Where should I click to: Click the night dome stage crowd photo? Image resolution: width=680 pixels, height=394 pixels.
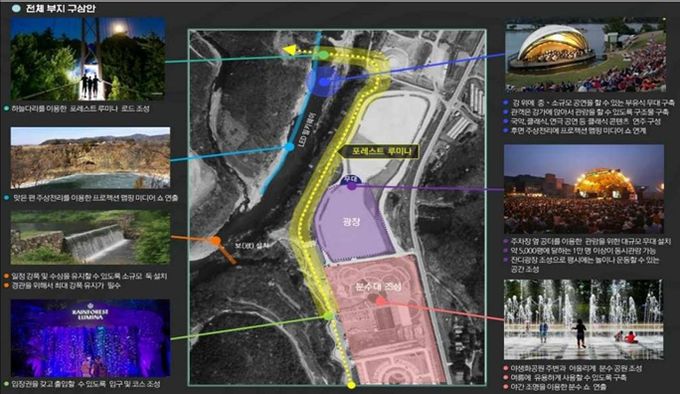pos(584,189)
